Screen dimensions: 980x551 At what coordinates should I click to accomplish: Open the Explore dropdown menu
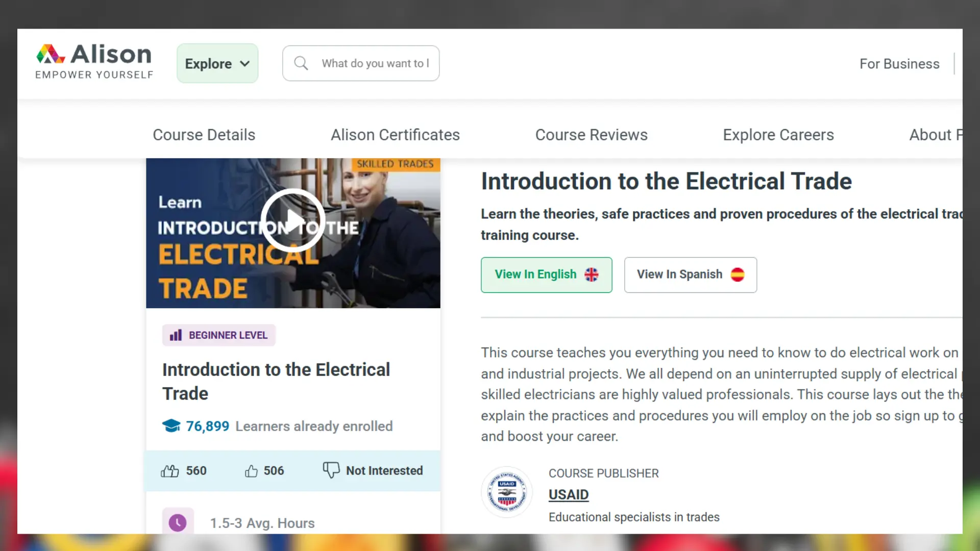click(217, 63)
